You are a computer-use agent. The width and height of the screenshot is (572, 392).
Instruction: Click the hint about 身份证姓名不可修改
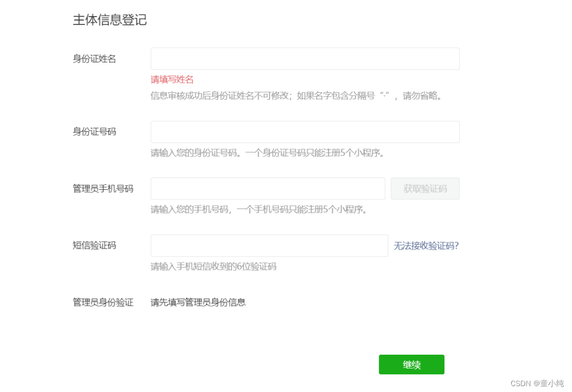[297, 96]
